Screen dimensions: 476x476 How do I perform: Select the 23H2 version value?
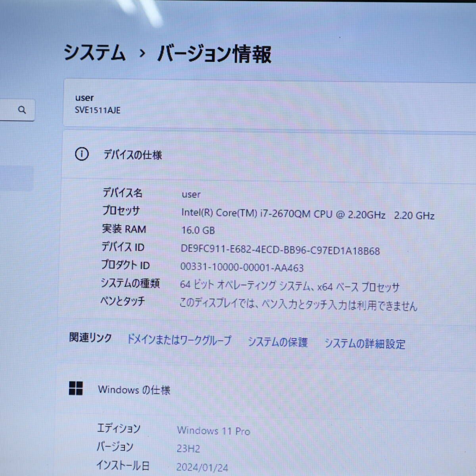pyautogui.click(x=188, y=449)
